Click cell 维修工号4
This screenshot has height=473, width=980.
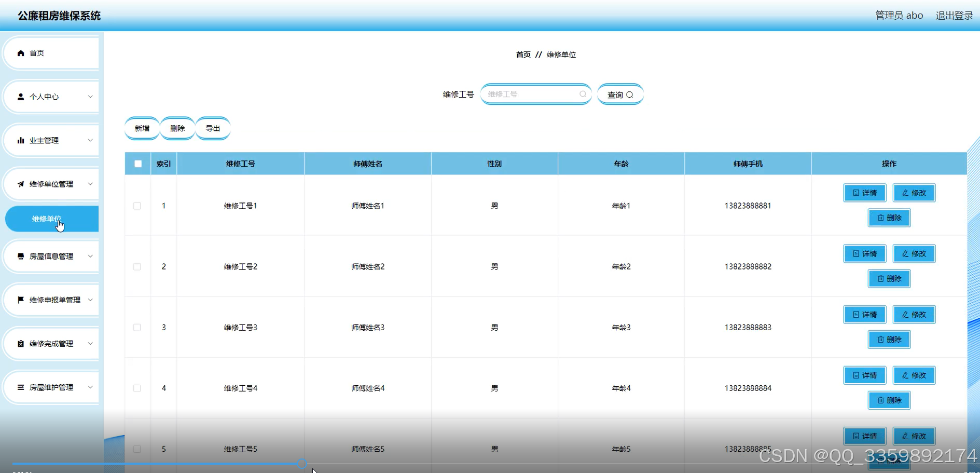(x=241, y=388)
